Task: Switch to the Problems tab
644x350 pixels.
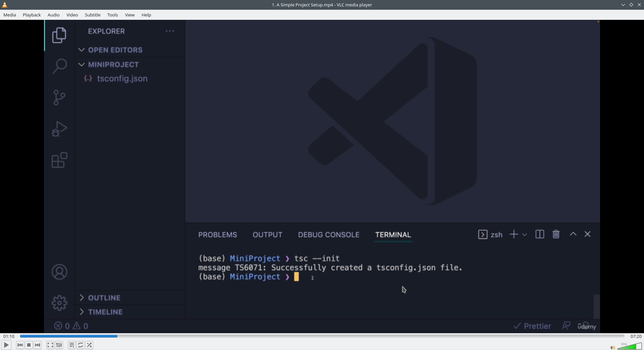Action: pos(218,235)
